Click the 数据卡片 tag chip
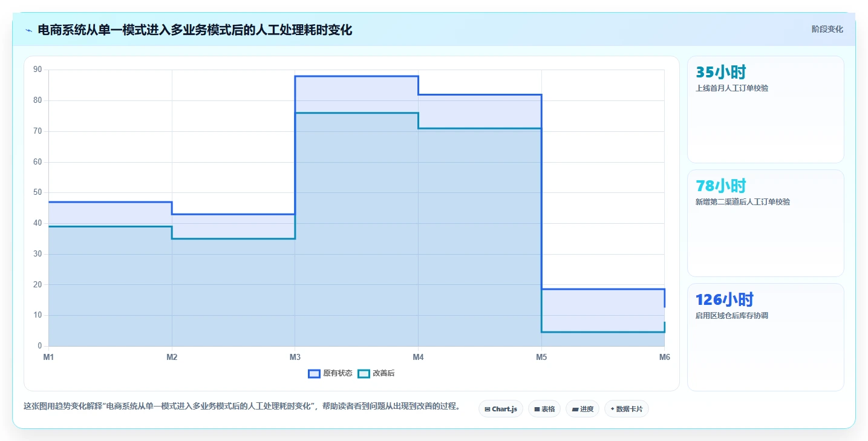This screenshot has width=868, height=441. click(627, 409)
